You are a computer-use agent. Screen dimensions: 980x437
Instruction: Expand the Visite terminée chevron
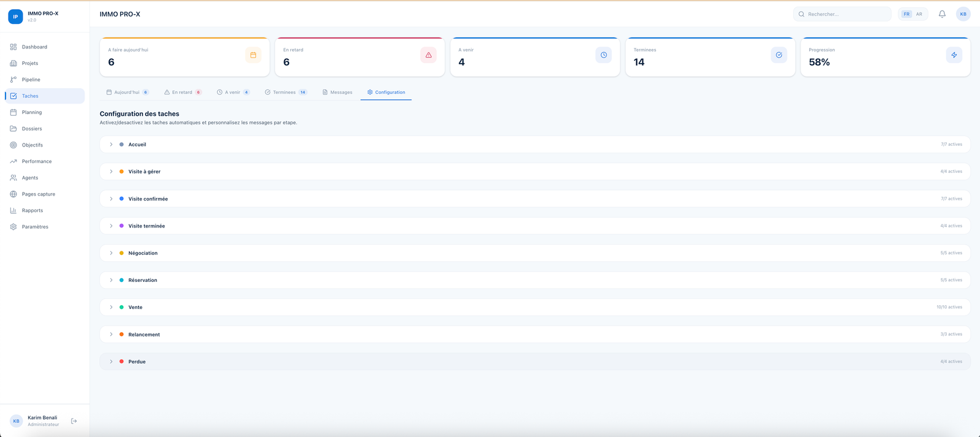coord(111,226)
